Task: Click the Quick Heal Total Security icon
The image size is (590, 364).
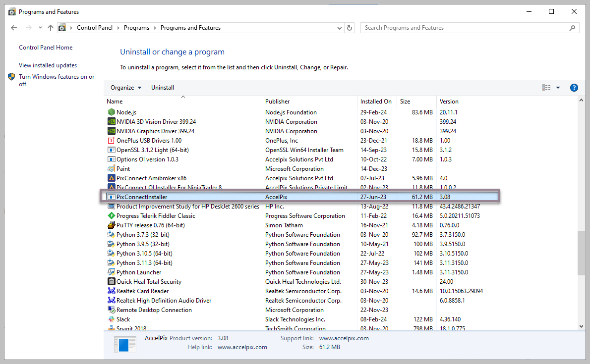Action: (x=112, y=281)
